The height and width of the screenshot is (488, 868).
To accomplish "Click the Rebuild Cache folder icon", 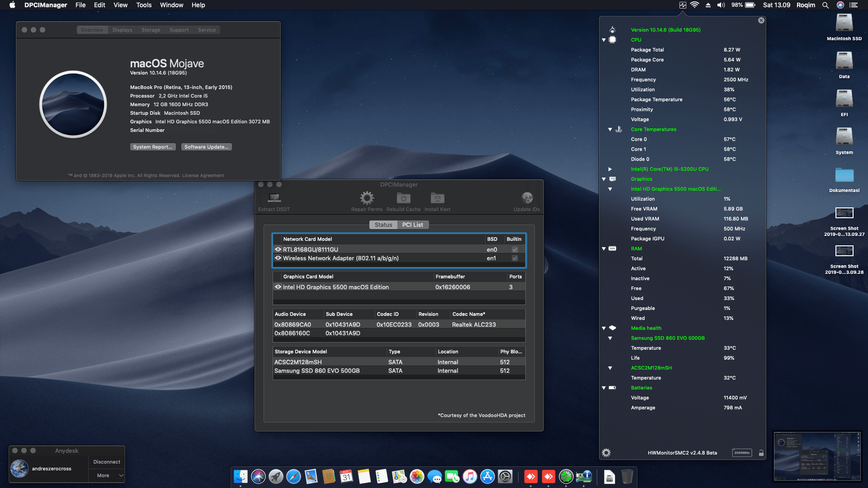I will coord(403,198).
